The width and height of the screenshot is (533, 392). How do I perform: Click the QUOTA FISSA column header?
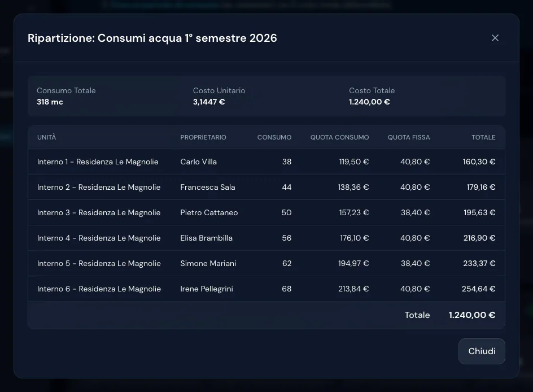point(409,137)
